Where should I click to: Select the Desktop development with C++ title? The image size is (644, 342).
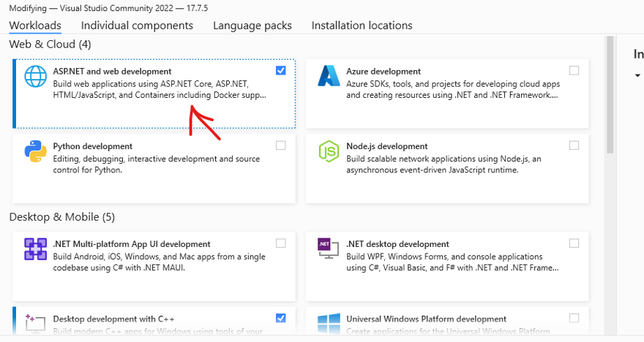coord(113,319)
